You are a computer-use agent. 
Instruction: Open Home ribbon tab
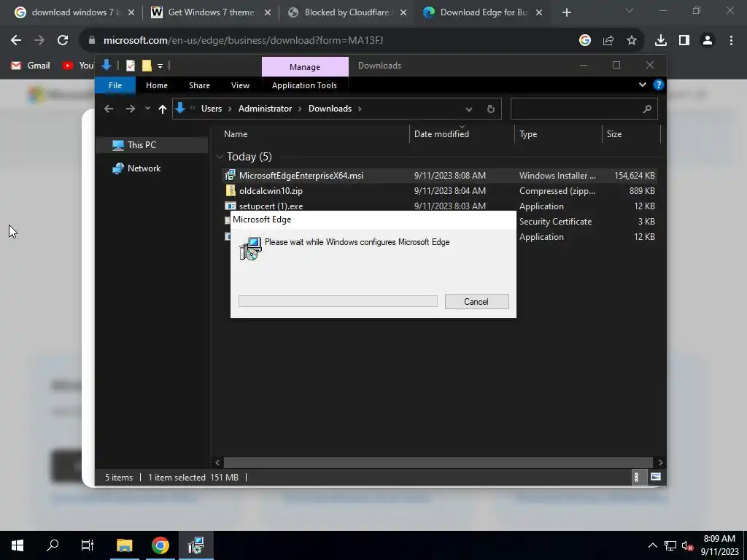(x=157, y=85)
